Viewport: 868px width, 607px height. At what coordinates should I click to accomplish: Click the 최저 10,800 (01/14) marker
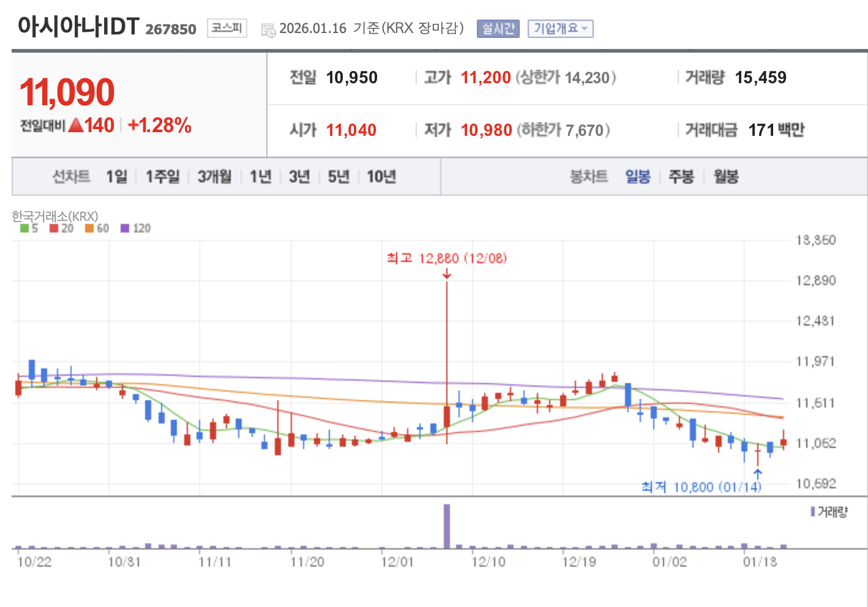[x=702, y=487]
